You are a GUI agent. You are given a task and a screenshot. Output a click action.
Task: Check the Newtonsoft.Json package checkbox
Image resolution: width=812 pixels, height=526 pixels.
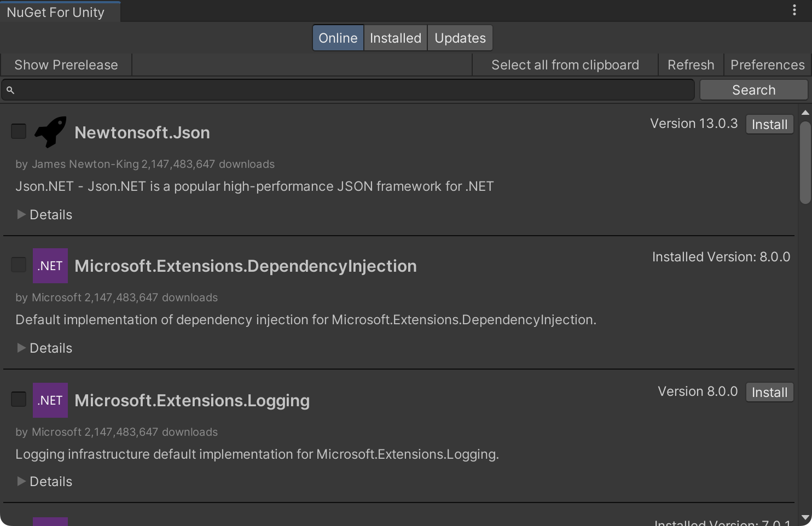(18, 131)
